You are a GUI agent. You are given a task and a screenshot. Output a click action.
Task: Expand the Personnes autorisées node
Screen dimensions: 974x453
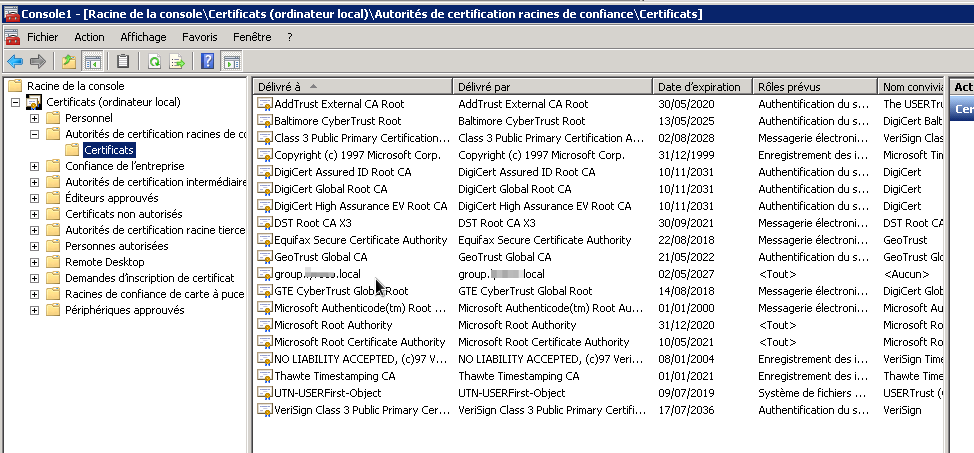pos(34,246)
